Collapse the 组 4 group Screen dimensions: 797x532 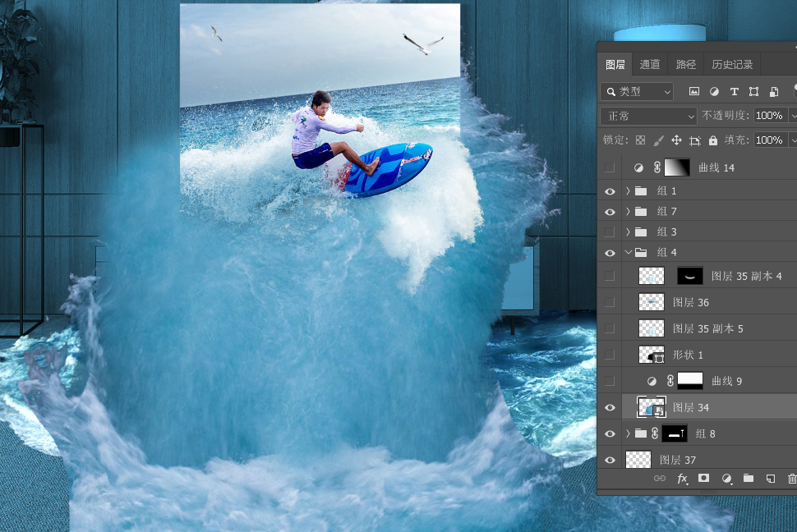[629, 253]
